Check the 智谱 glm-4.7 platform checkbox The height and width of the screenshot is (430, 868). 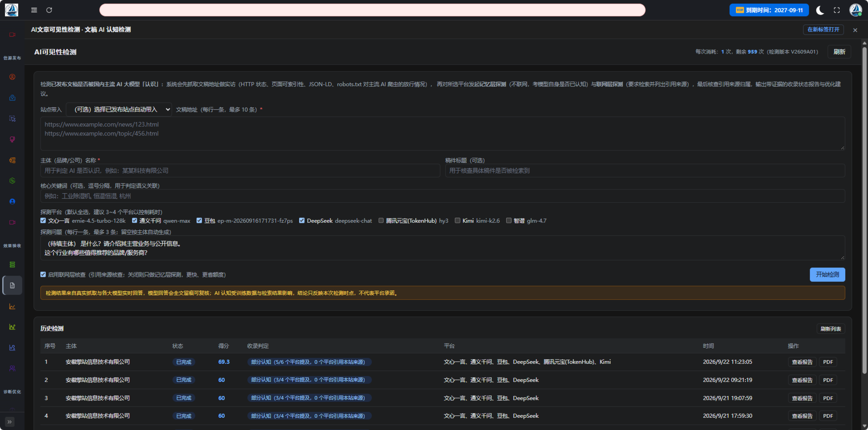click(509, 220)
